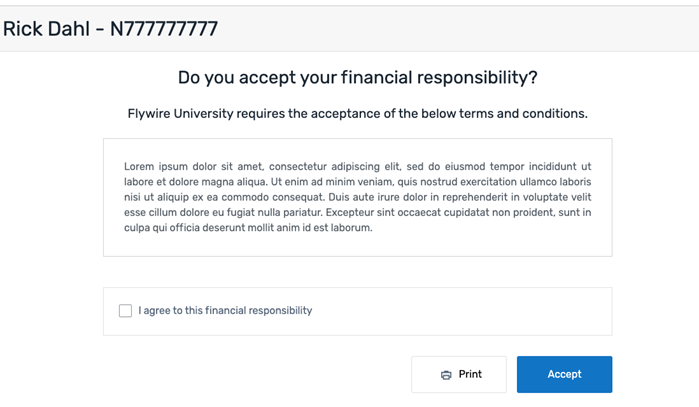This screenshot has height=407, width=699.
Task: Click the "I agree to this financial responsibility" label
Action: (225, 311)
